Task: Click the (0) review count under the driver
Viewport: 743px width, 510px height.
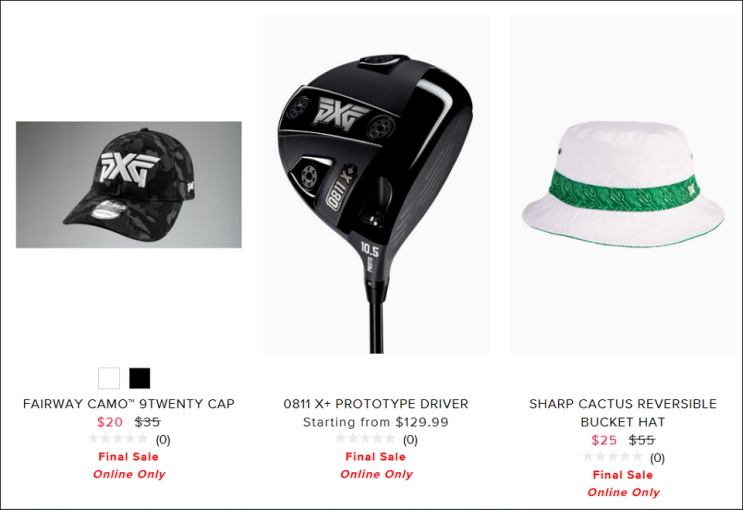Action: (410, 440)
